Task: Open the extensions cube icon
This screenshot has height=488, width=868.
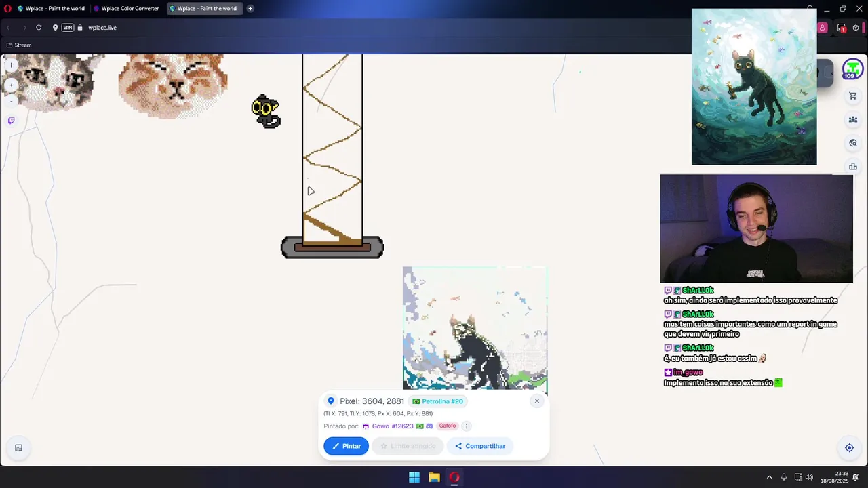Action: click(x=856, y=28)
